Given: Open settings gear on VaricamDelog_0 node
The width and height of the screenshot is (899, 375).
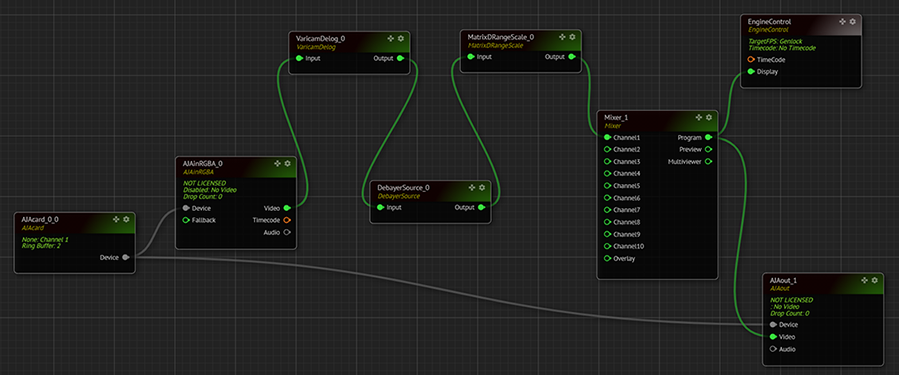Looking at the screenshot, I should coord(401,38).
